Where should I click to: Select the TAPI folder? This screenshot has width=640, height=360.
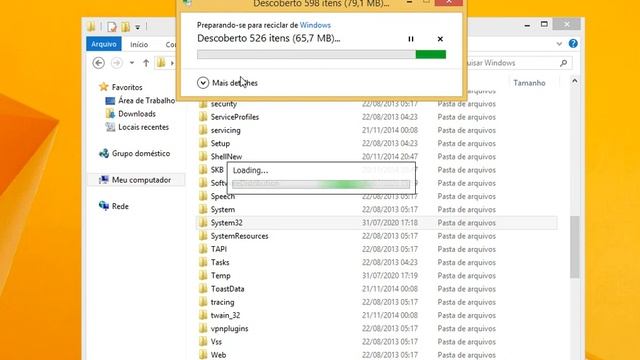pyautogui.click(x=218, y=249)
